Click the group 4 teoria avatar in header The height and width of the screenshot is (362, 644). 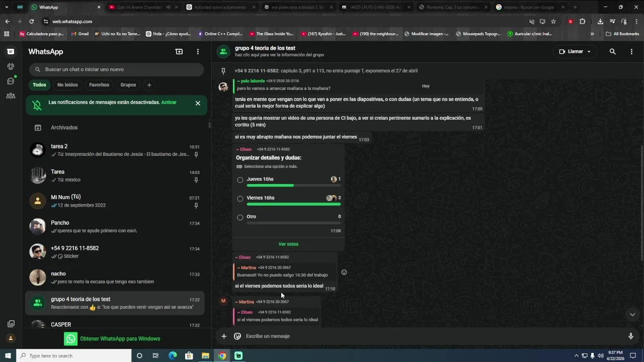coord(223,51)
